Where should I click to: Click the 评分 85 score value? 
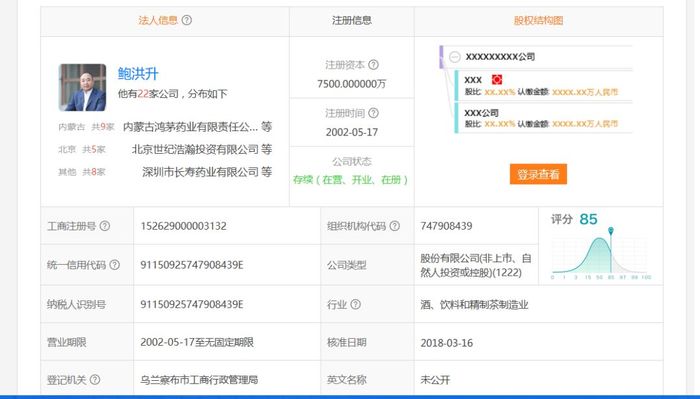[x=588, y=219]
